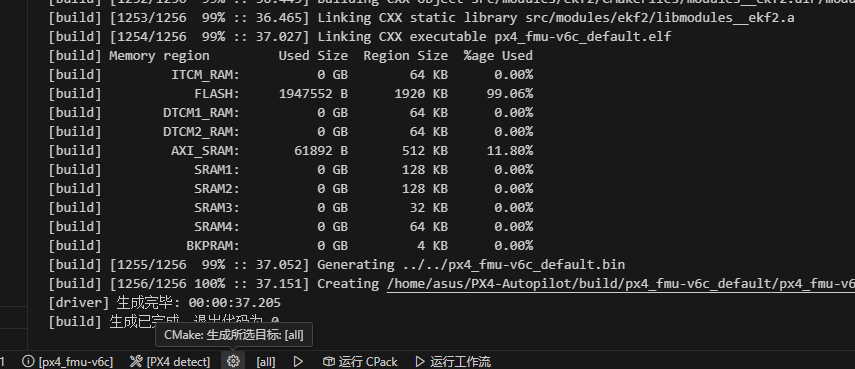
Task: Click the Generating px4_fmu-v6c_default.bin line
Action: pyautogui.click(x=336, y=265)
